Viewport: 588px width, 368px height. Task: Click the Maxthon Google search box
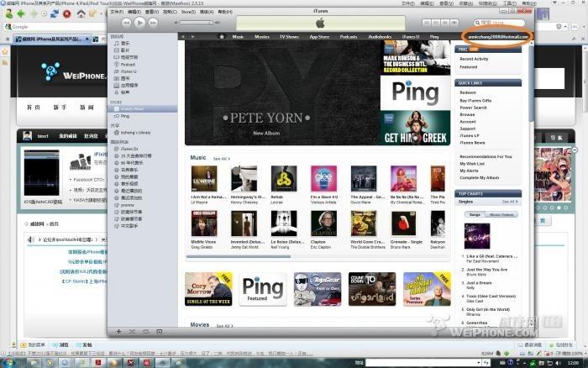tap(56, 27)
